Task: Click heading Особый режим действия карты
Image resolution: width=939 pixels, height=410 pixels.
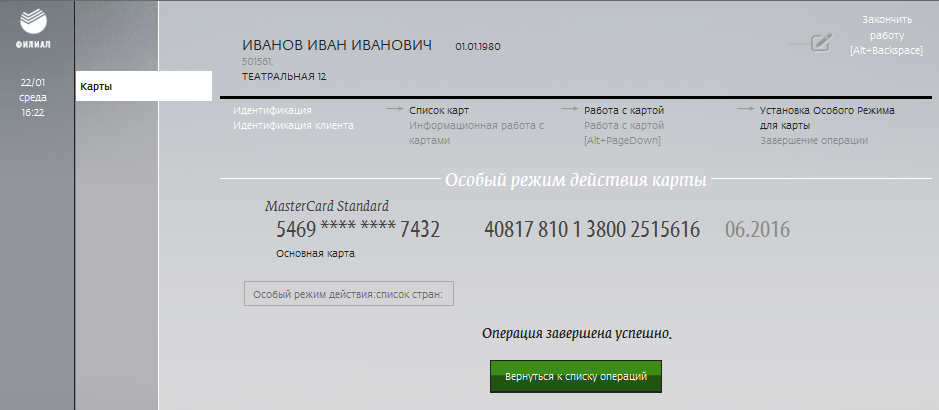Action: click(575, 180)
